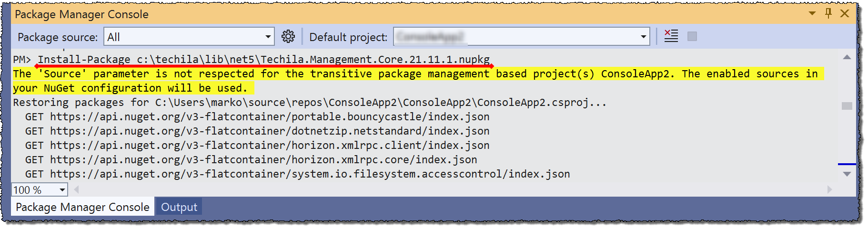Click the Install-Package command line text
The image size is (868, 231).
[263, 60]
